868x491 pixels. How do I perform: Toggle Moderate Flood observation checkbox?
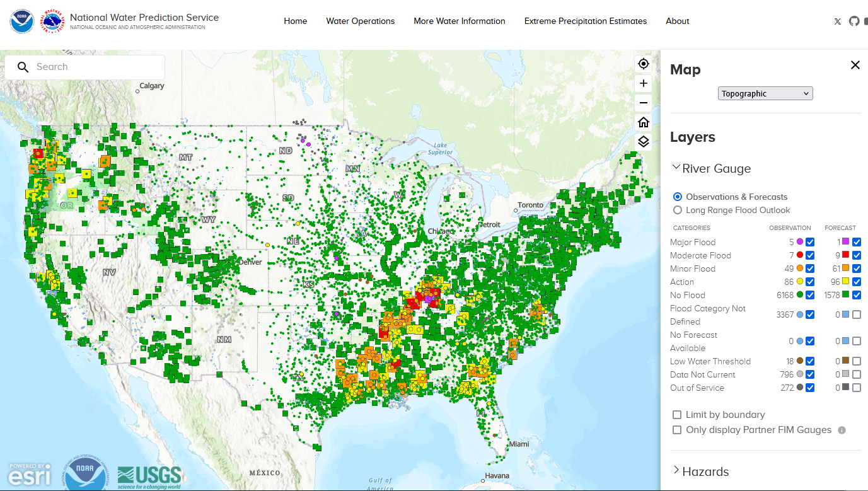pos(810,255)
